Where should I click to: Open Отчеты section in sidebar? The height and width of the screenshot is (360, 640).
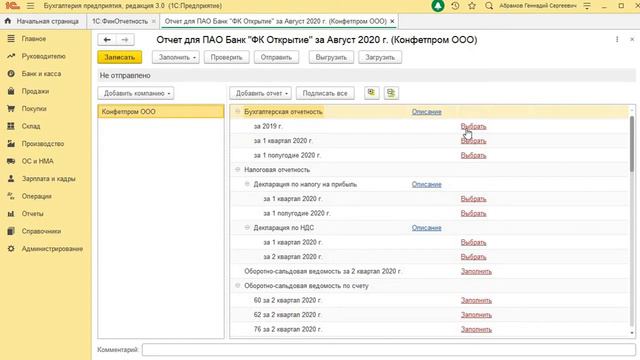click(32, 214)
